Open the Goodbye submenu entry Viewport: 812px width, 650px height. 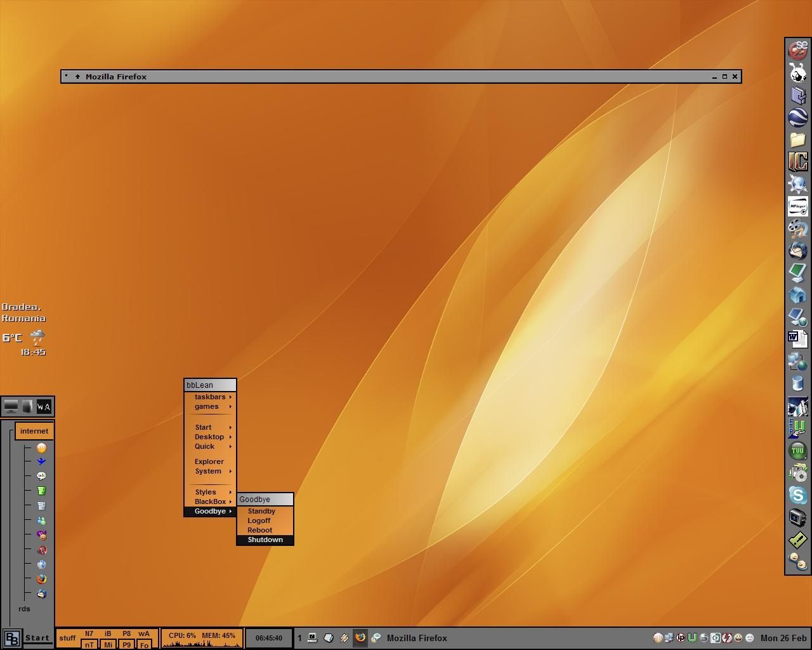(x=210, y=511)
